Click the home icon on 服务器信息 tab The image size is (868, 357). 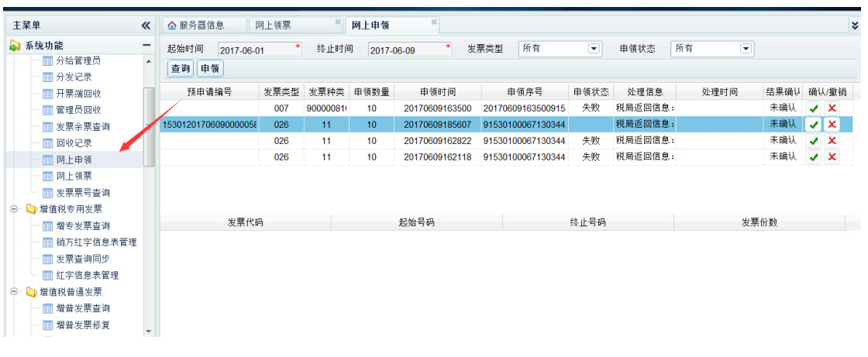tap(171, 26)
